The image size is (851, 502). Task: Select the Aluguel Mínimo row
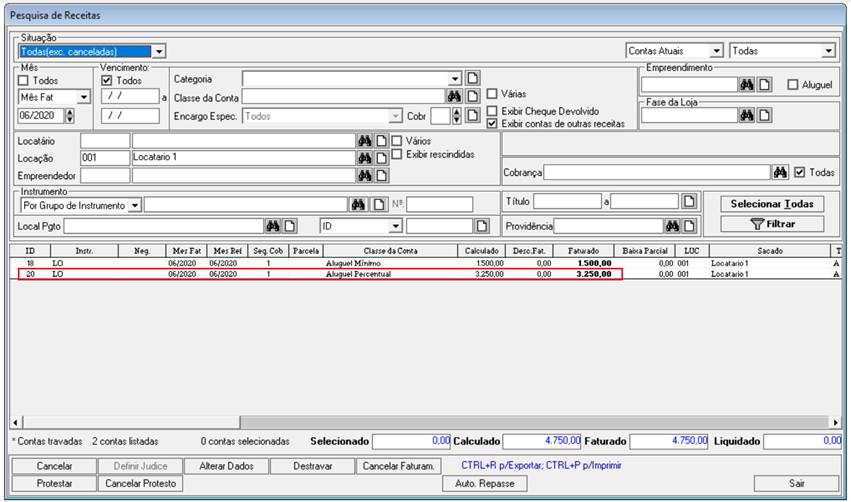[x=426, y=263]
